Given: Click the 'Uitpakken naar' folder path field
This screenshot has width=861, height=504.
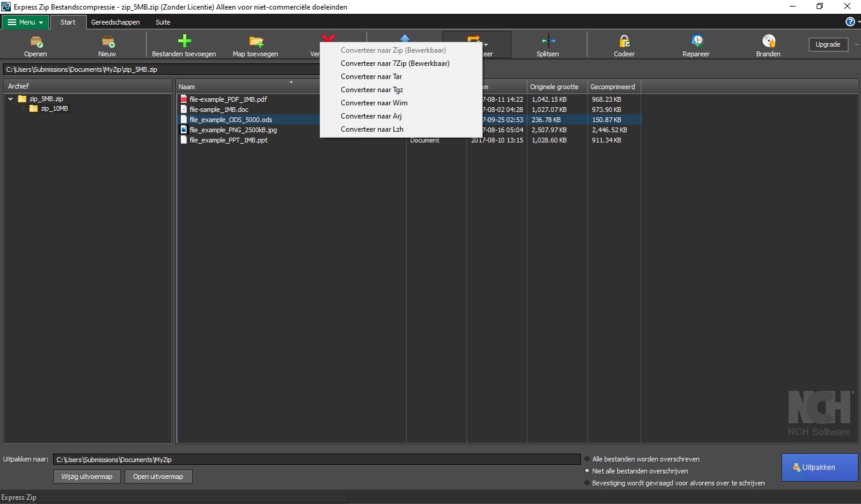Looking at the screenshot, I should point(317,460).
